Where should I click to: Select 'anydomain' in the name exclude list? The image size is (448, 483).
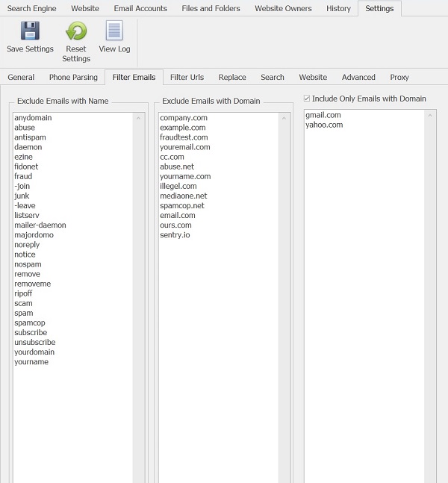[33, 118]
